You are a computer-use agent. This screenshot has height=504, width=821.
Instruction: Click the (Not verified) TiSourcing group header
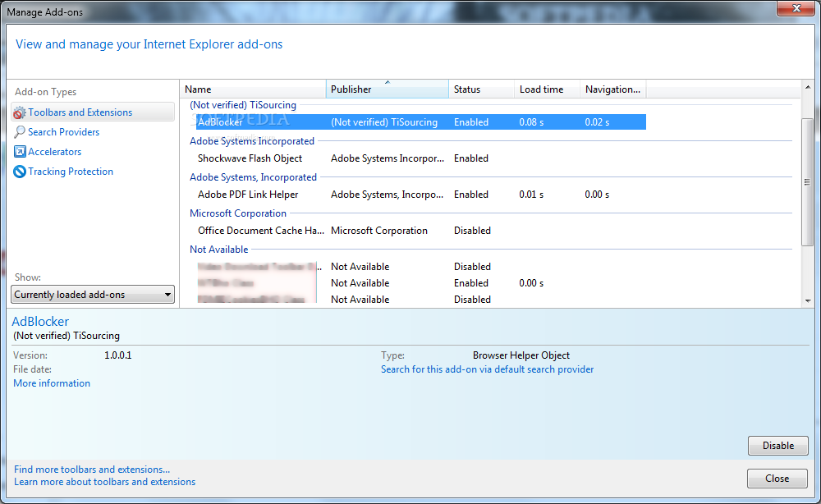[243, 105]
